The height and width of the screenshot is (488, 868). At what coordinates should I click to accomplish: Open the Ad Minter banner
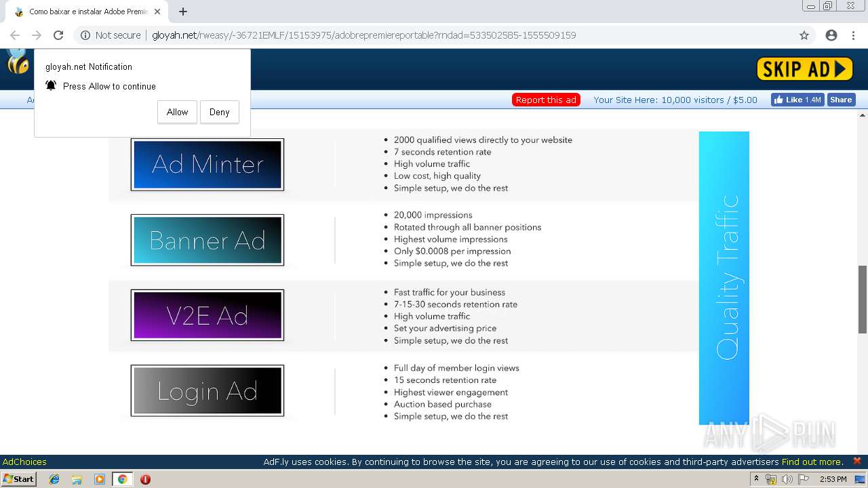click(x=208, y=165)
